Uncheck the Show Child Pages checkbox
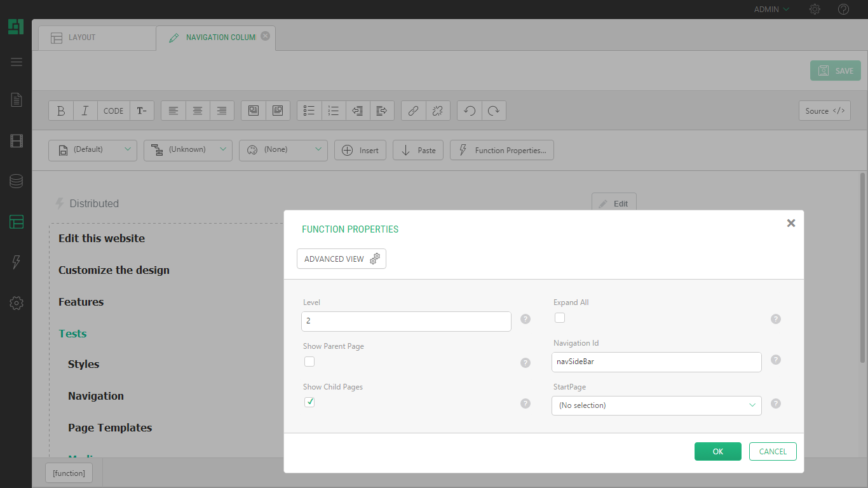Image resolution: width=868 pixels, height=488 pixels. 309,402
